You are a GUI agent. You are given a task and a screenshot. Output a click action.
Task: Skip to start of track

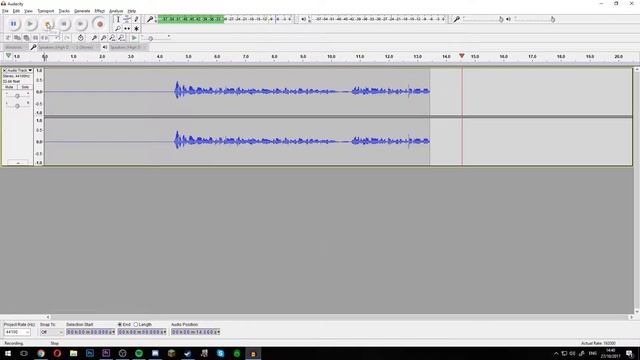pyautogui.click(x=64, y=24)
